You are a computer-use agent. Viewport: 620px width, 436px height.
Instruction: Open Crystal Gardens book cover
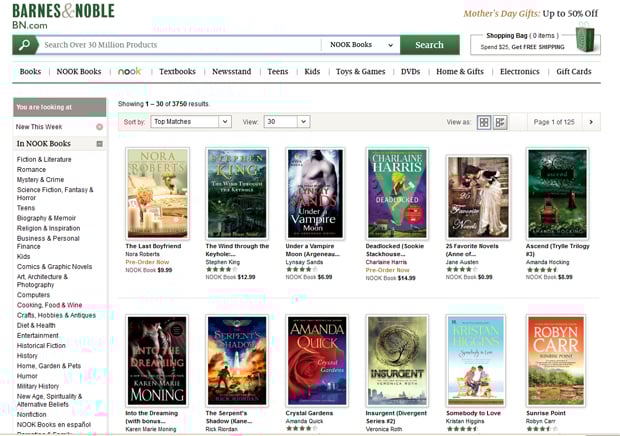click(317, 361)
